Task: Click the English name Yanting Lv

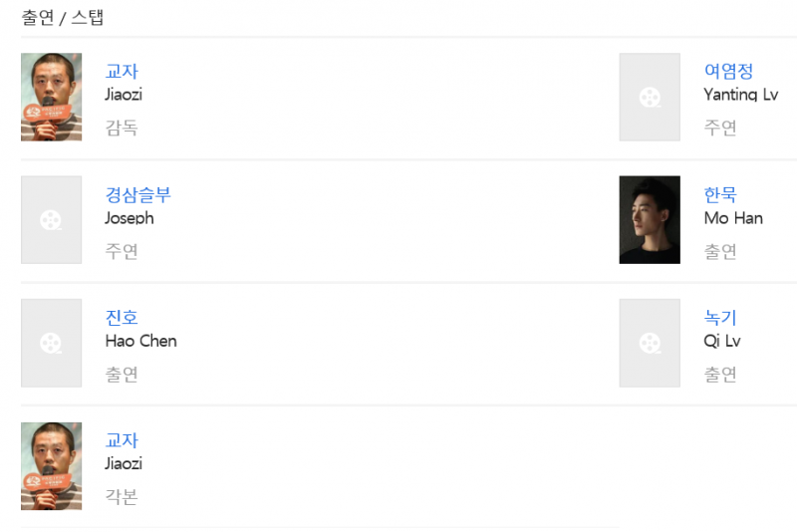Action: (740, 95)
